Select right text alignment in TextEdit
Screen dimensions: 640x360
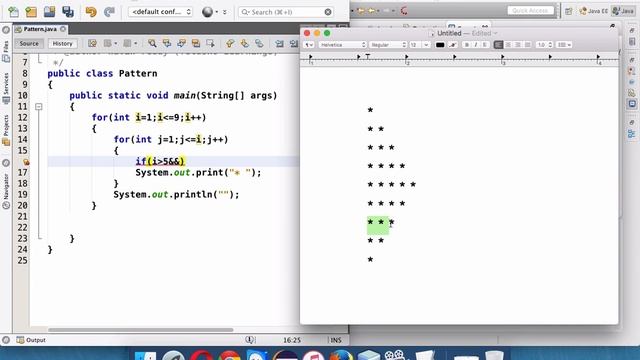click(x=518, y=44)
